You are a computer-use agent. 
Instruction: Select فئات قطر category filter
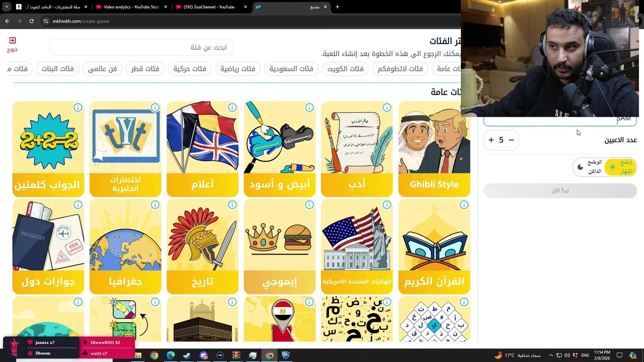click(x=145, y=68)
